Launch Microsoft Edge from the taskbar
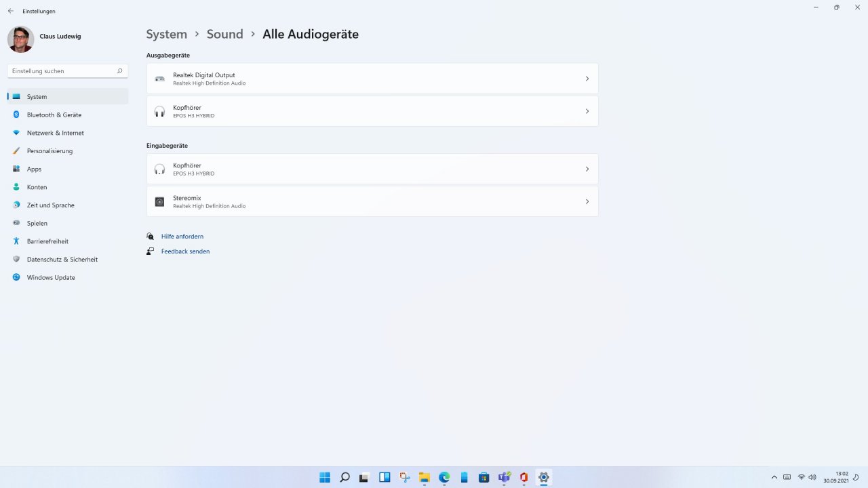 [x=444, y=477]
